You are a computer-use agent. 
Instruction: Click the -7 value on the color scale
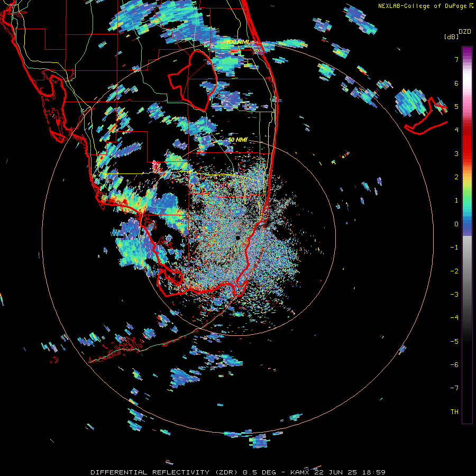454,388
